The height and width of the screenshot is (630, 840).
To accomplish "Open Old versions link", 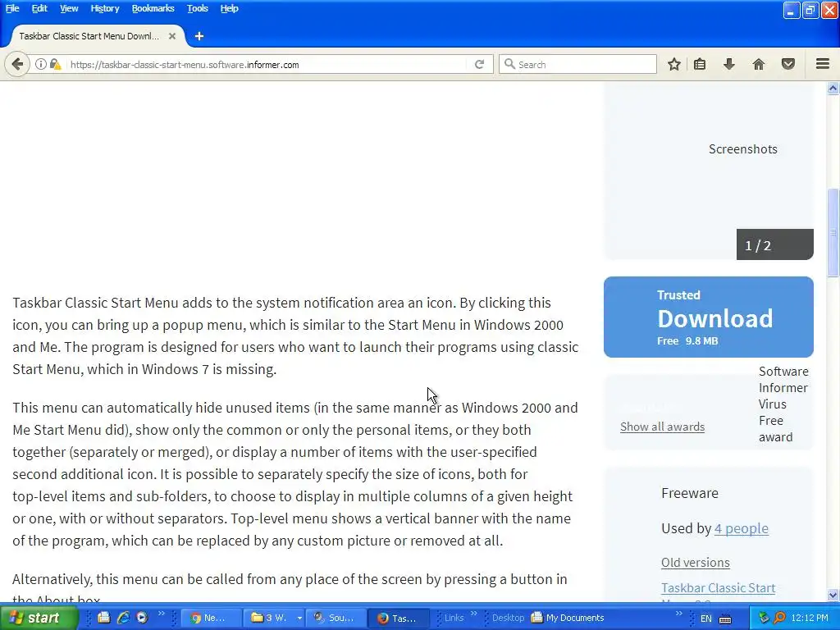I will pyautogui.click(x=696, y=563).
